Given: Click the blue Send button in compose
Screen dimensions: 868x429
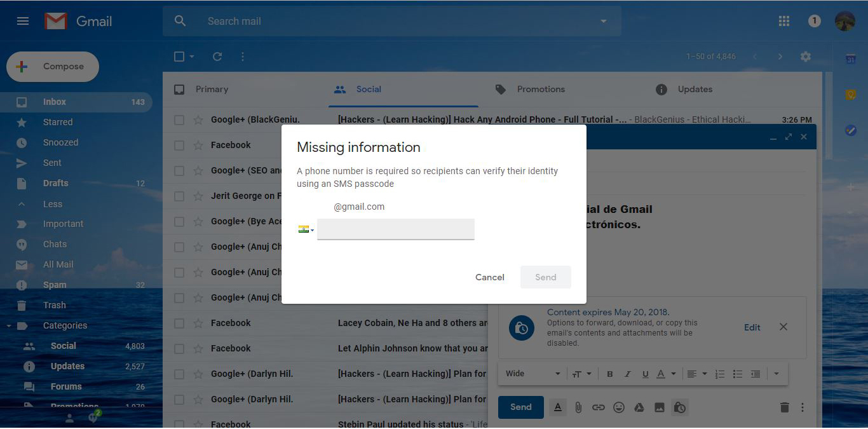Looking at the screenshot, I should (521, 407).
